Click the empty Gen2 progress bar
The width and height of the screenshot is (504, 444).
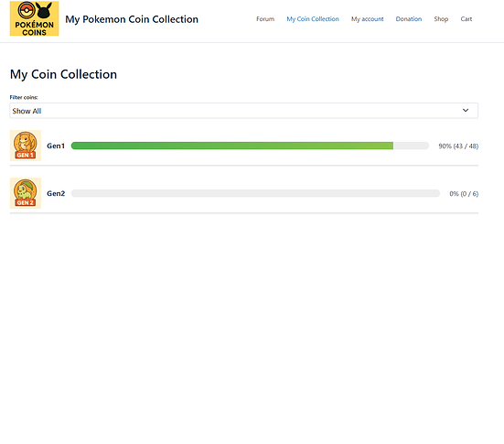[255, 193]
